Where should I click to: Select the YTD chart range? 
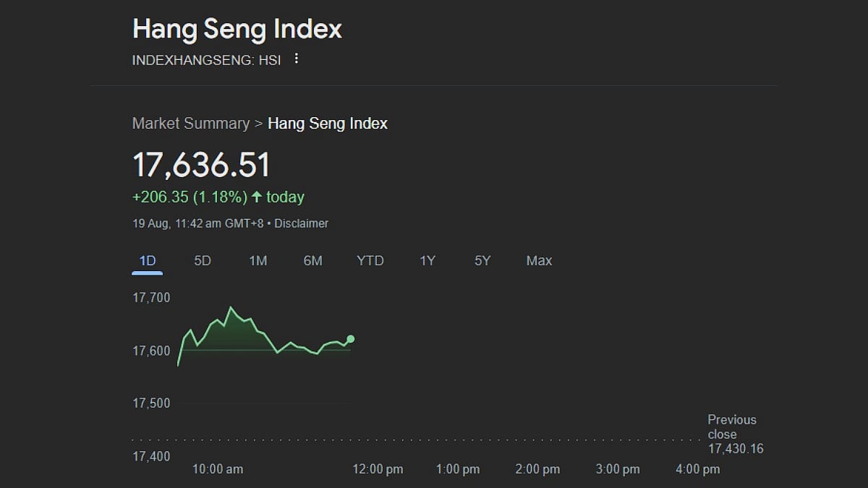pyautogui.click(x=370, y=261)
